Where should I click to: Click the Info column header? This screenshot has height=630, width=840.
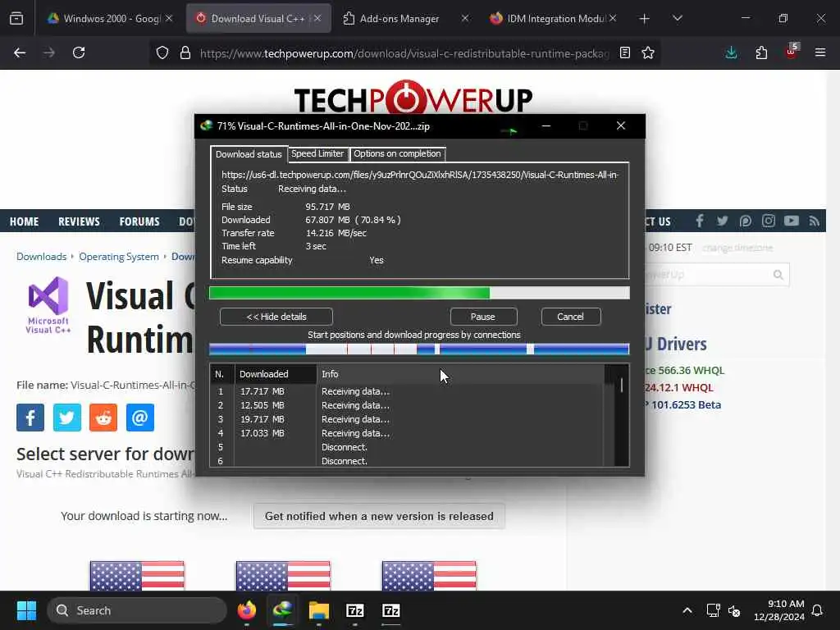pyautogui.click(x=460, y=374)
